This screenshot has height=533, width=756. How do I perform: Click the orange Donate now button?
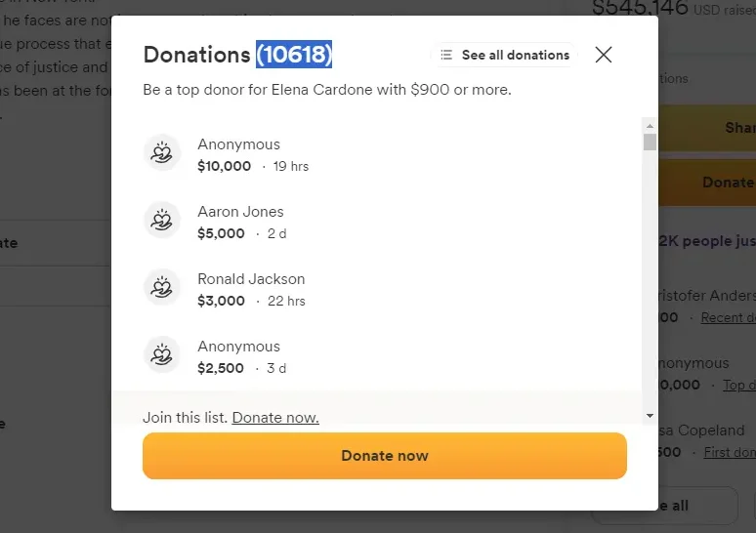click(x=384, y=456)
